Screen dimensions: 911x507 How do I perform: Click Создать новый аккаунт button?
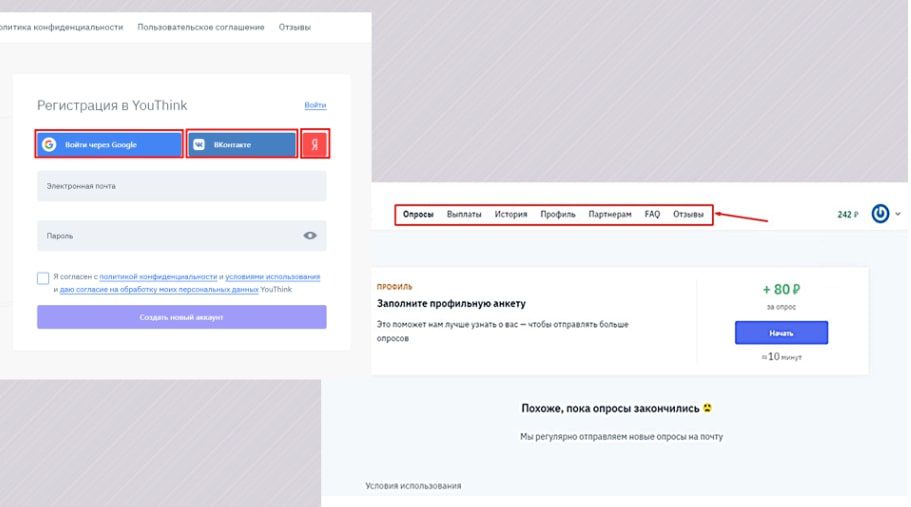point(181,317)
